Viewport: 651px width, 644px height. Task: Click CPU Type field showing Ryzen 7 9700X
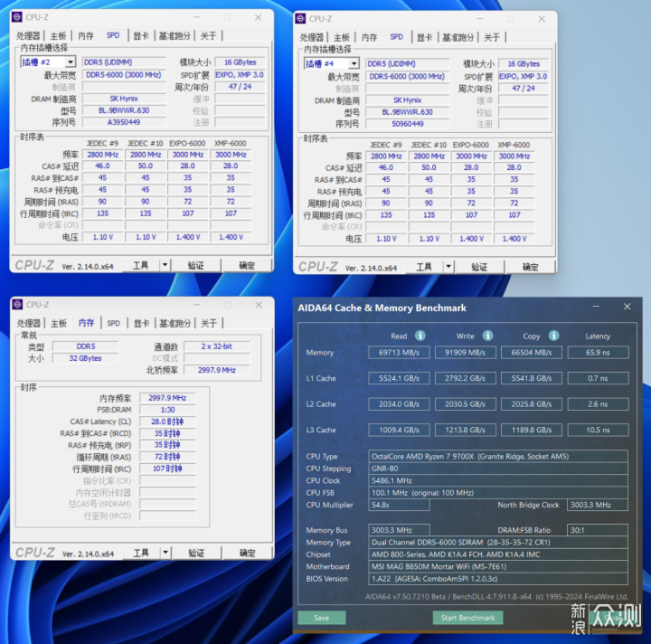pos(498,457)
